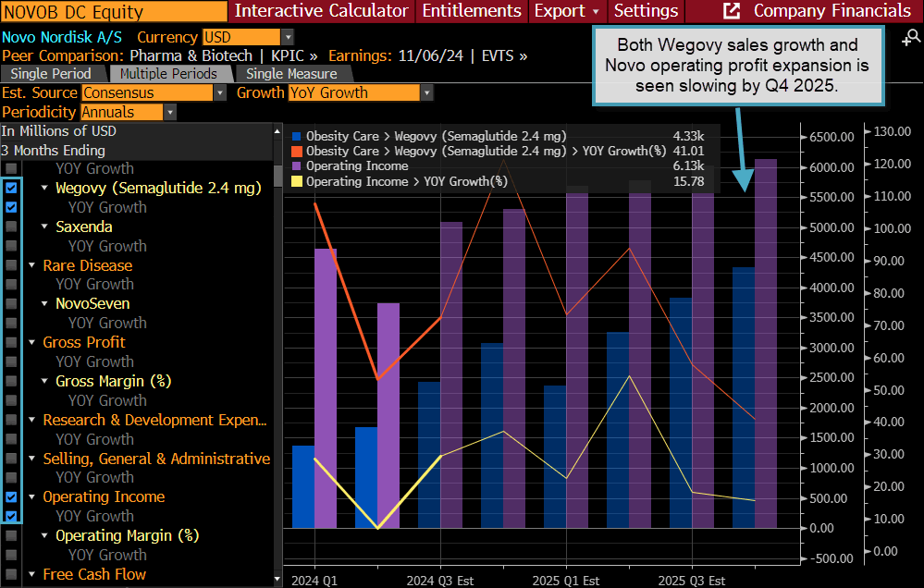Click orange Wegovy YOY Growth legend swatch
This screenshot has width=924, height=588.
(296, 152)
